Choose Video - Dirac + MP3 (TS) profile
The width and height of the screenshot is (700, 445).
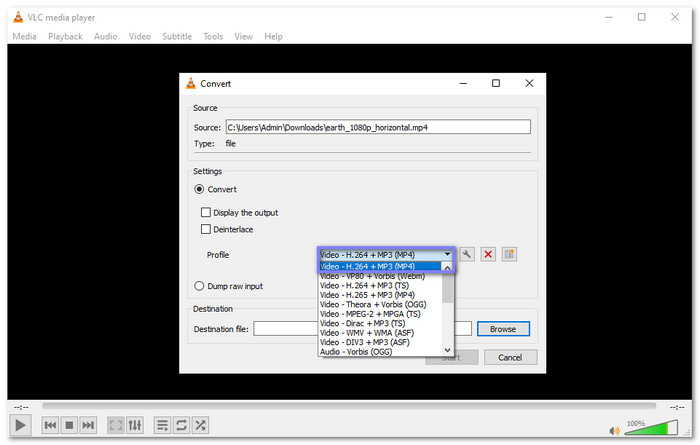[x=380, y=323]
